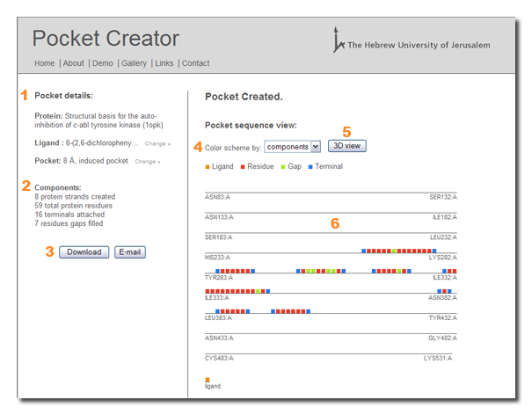
Task: Open the 3D view
Action: pos(346,146)
